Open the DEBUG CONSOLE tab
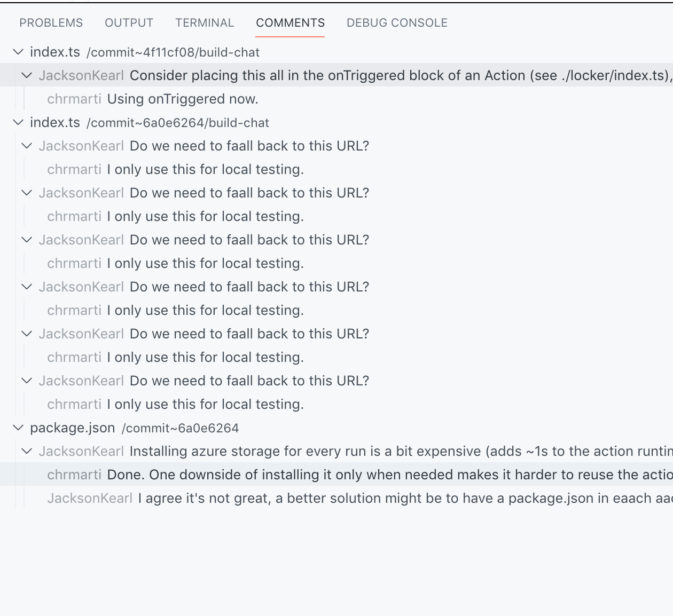The height and width of the screenshot is (616, 673). pyautogui.click(x=397, y=22)
